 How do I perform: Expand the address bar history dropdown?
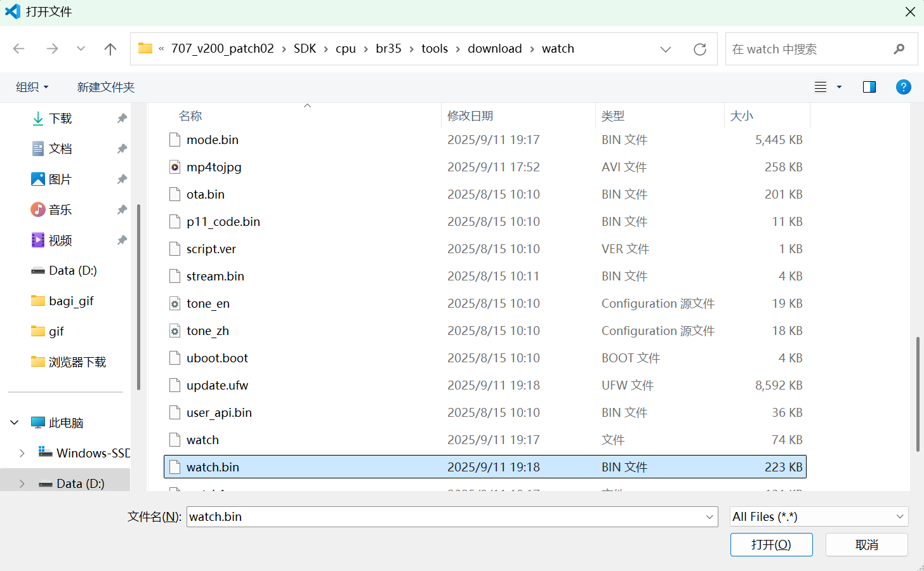(x=666, y=49)
